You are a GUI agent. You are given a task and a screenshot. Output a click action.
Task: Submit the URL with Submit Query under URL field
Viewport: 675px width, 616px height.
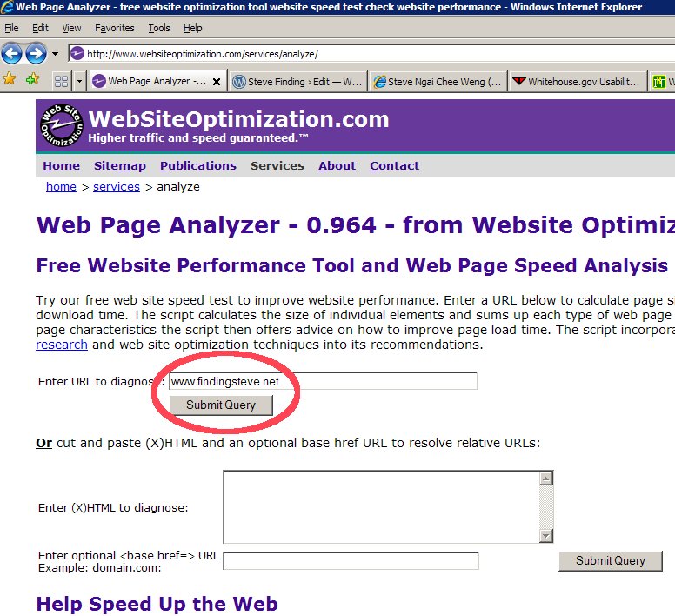(x=221, y=405)
